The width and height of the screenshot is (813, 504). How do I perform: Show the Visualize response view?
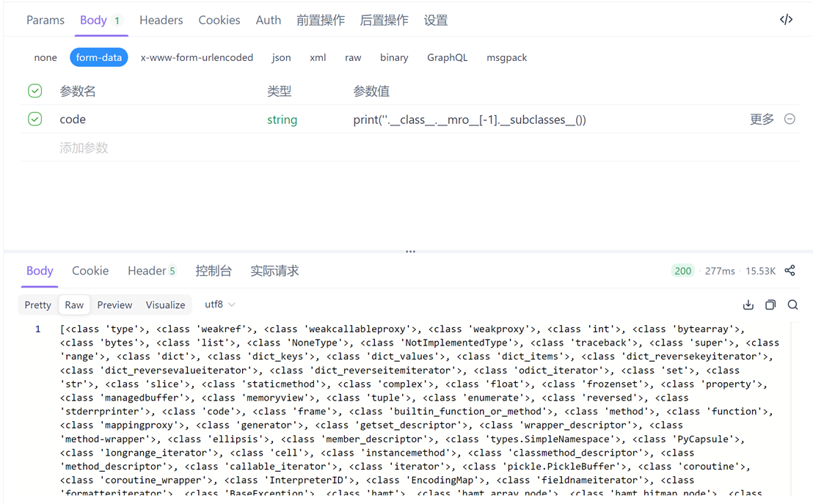[165, 304]
